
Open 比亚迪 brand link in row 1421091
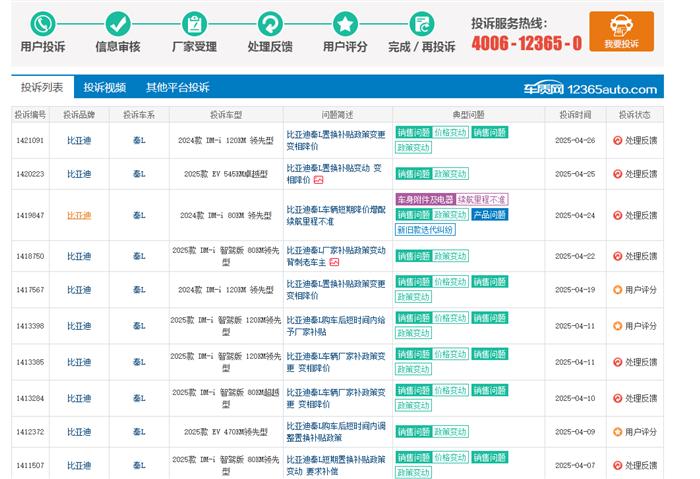pos(79,140)
